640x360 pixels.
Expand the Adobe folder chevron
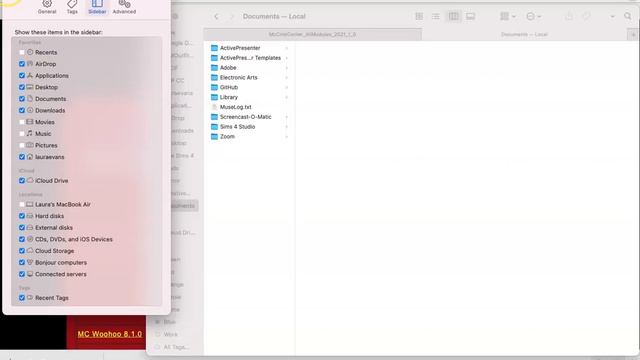point(287,68)
